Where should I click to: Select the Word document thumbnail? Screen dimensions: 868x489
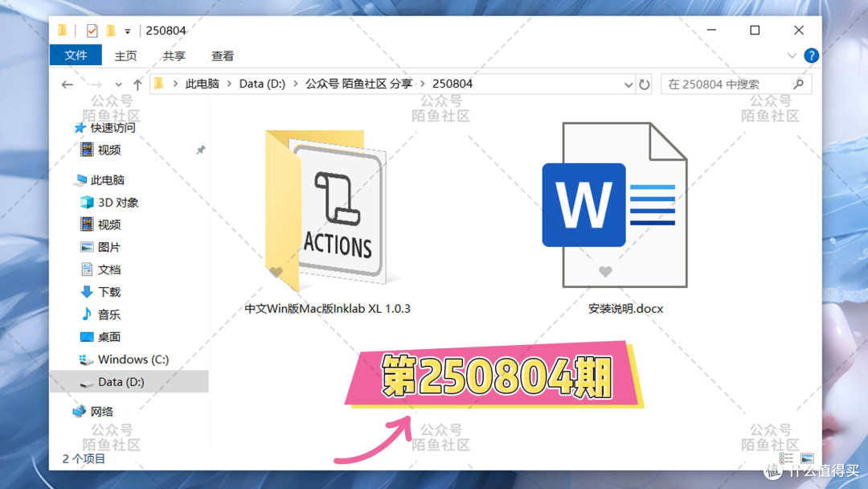(616, 205)
